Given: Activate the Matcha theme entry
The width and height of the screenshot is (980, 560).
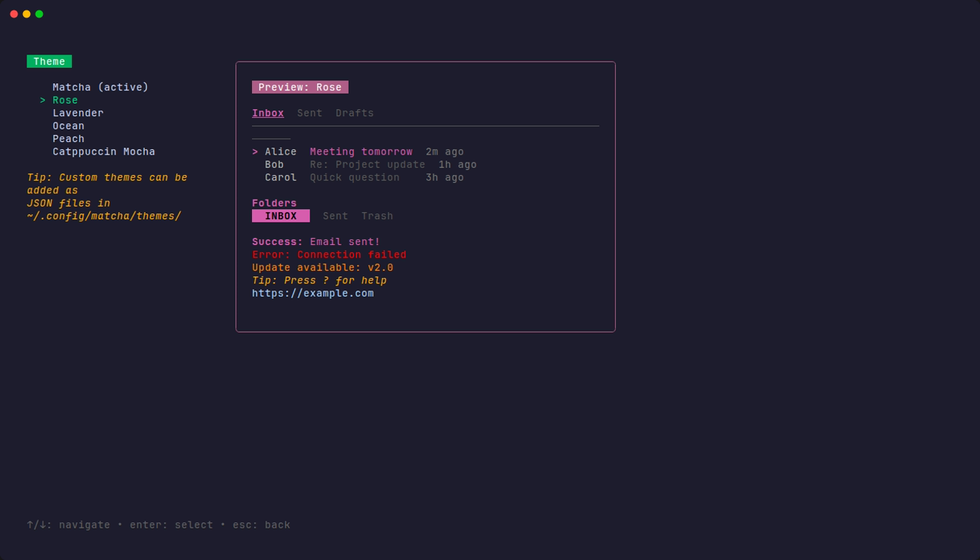Looking at the screenshot, I should (x=100, y=87).
